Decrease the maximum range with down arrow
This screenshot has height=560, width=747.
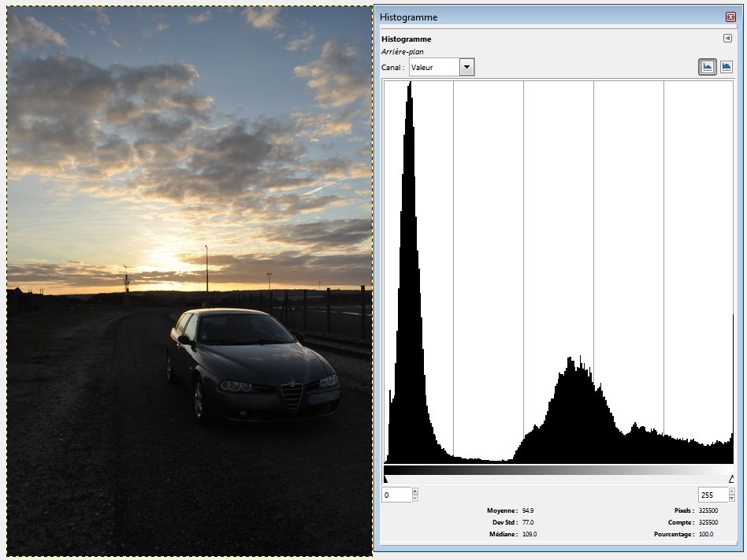tap(731, 499)
